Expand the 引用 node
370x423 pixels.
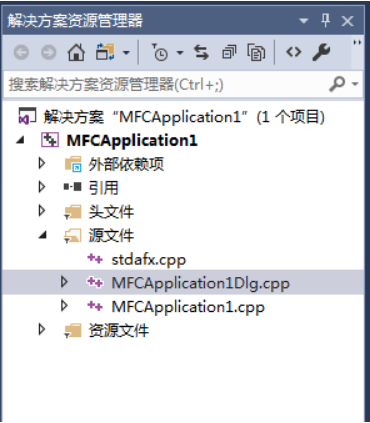pyautogui.click(x=42, y=187)
